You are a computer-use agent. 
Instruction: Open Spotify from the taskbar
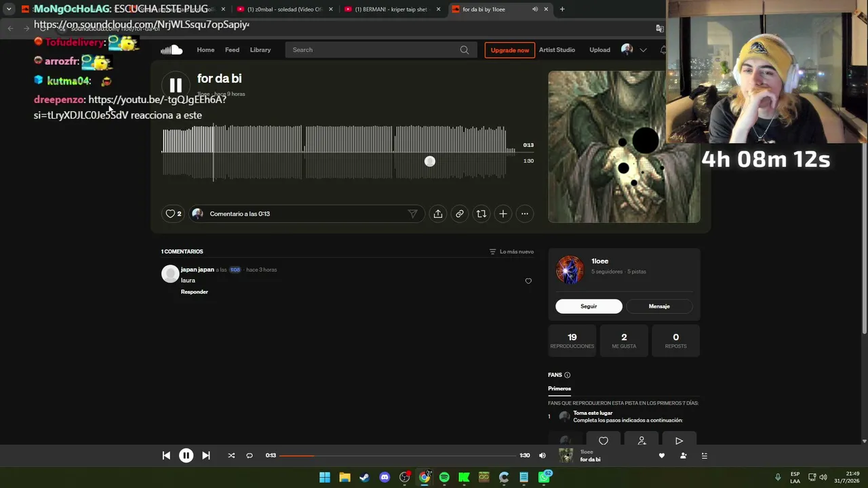coord(444,477)
